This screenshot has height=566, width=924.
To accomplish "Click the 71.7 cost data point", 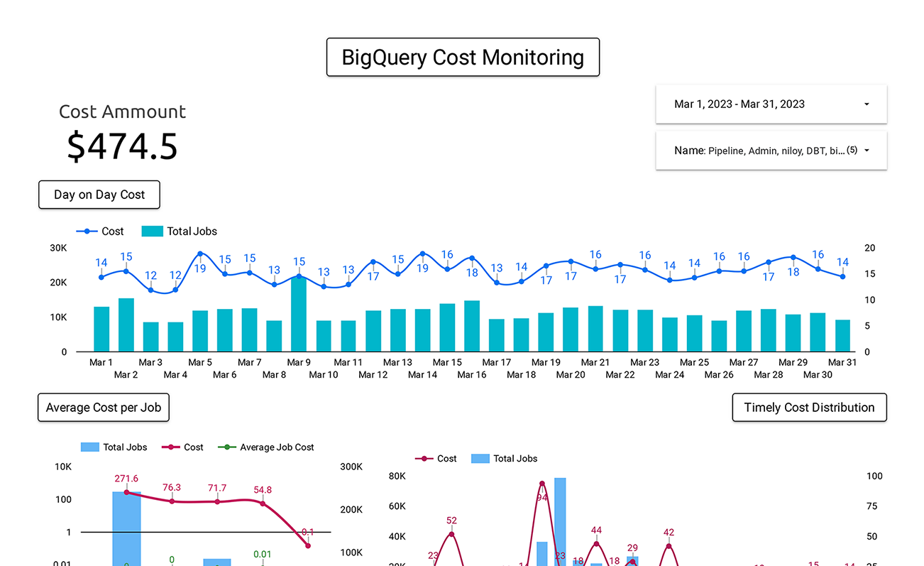I will [x=217, y=501].
